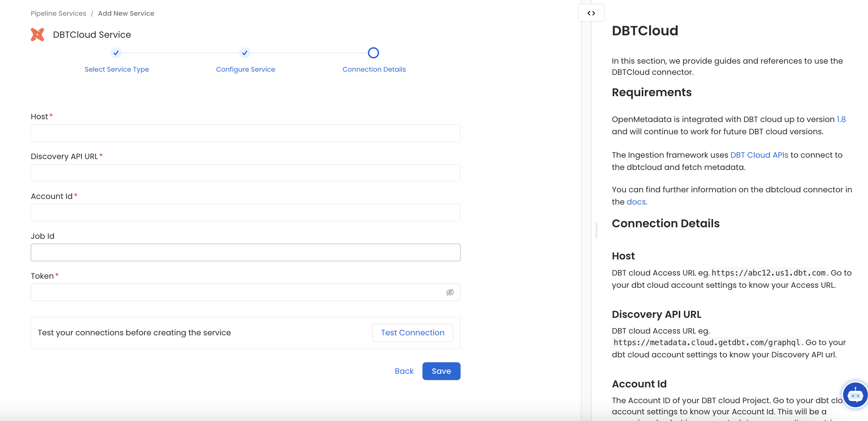Click the Test Connection button

pos(412,333)
